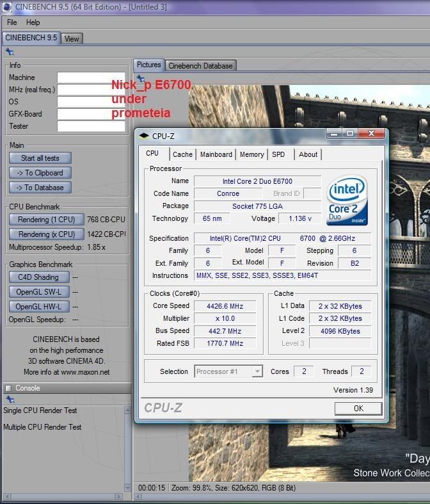This screenshot has width=430, height=504.
Task: Click the Tester input field
Action: pos(92,126)
